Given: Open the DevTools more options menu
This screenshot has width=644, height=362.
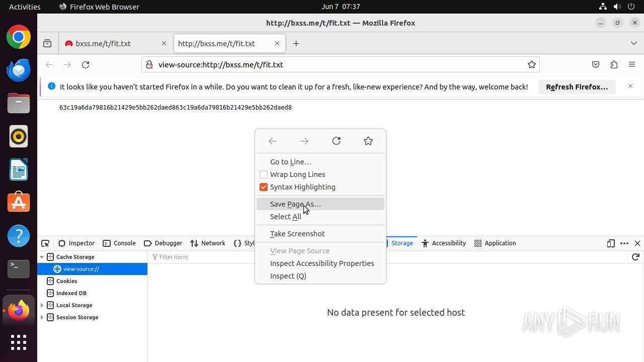Looking at the screenshot, I should click(x=624, y=243).
